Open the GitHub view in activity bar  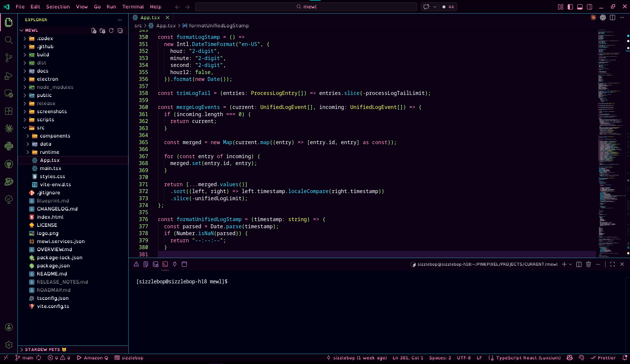[x=9, y=164]
